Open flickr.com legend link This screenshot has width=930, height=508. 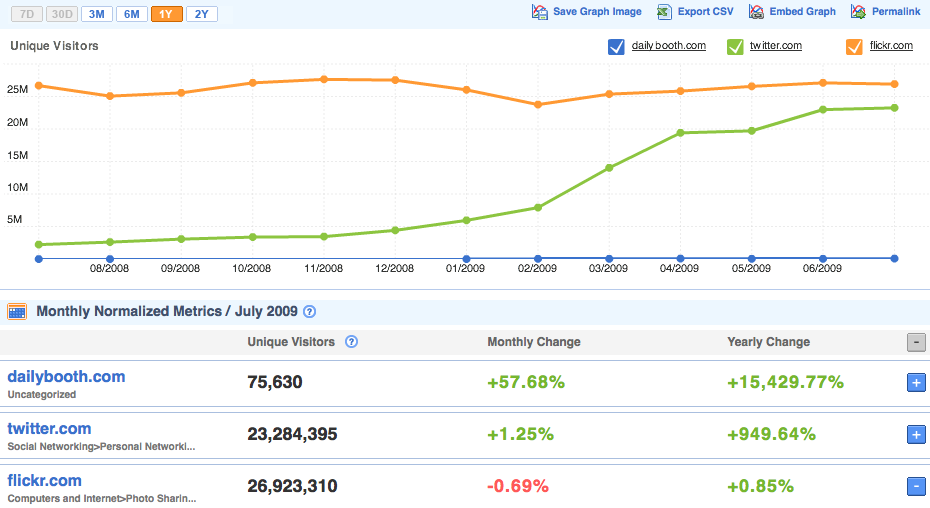[x=891, y=46]
